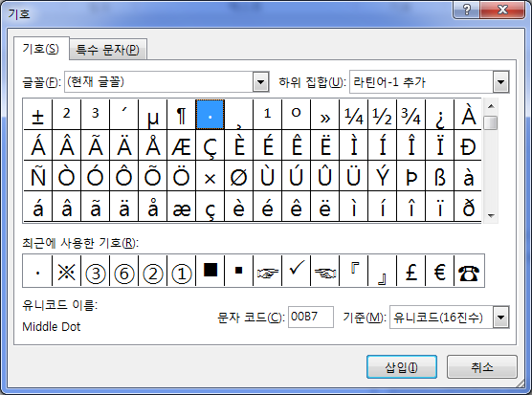Image resolution: width=532 pixels, height=395 pixels.
Task: Select the capital Ý acute symbol
Action: point(382,176)
